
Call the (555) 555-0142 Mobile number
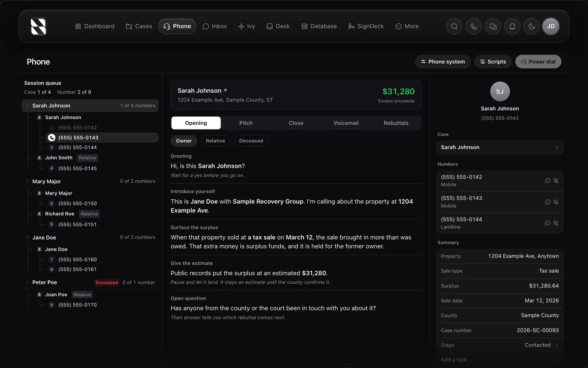(556, 181)
